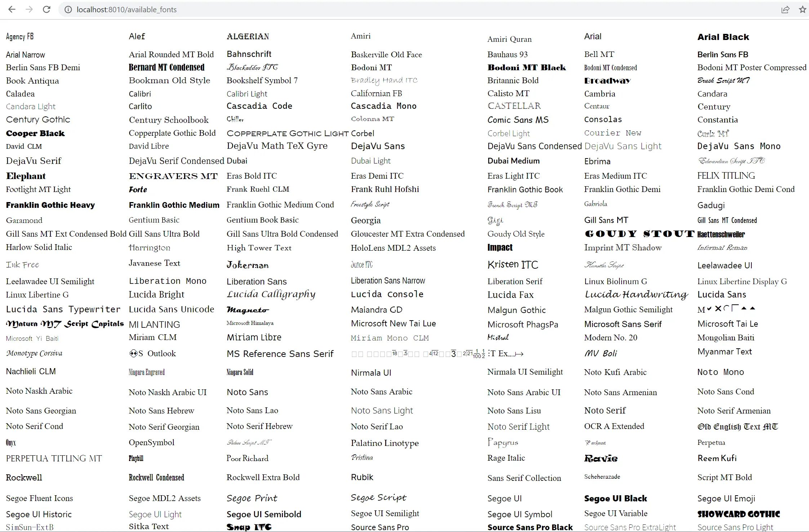809x532 pixels.
Task: Select the Castellar font name
Action: click(514, 106)
